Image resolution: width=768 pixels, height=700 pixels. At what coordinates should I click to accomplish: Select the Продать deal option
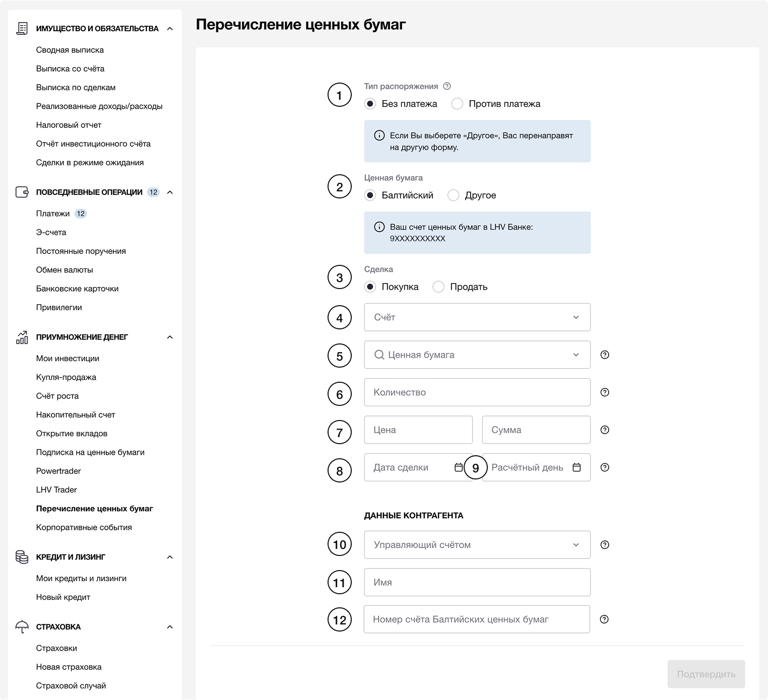point(438,287)
